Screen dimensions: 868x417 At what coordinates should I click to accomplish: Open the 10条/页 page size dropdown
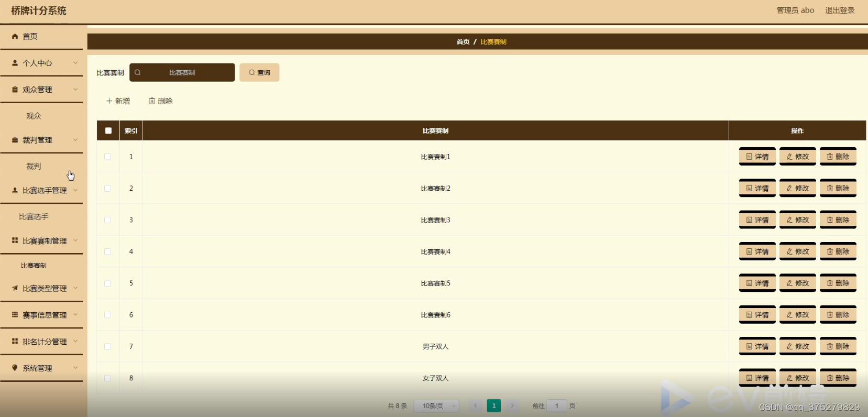pos(437,405)
